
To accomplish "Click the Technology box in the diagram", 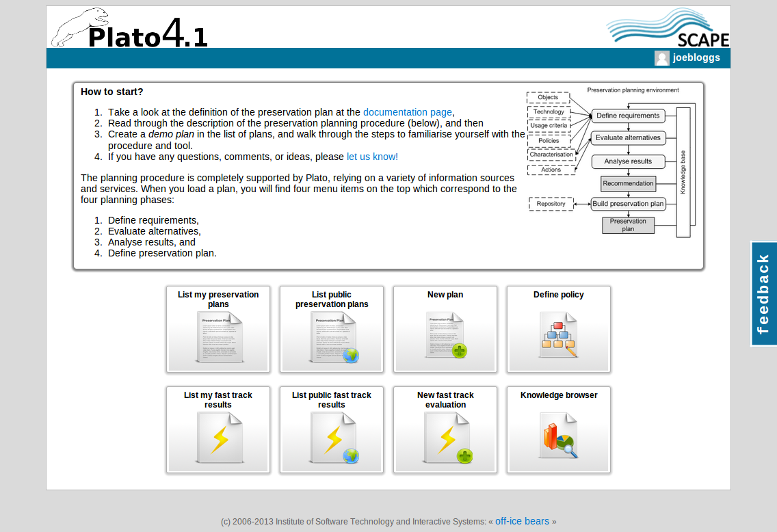I will click(x=549, y=112).
